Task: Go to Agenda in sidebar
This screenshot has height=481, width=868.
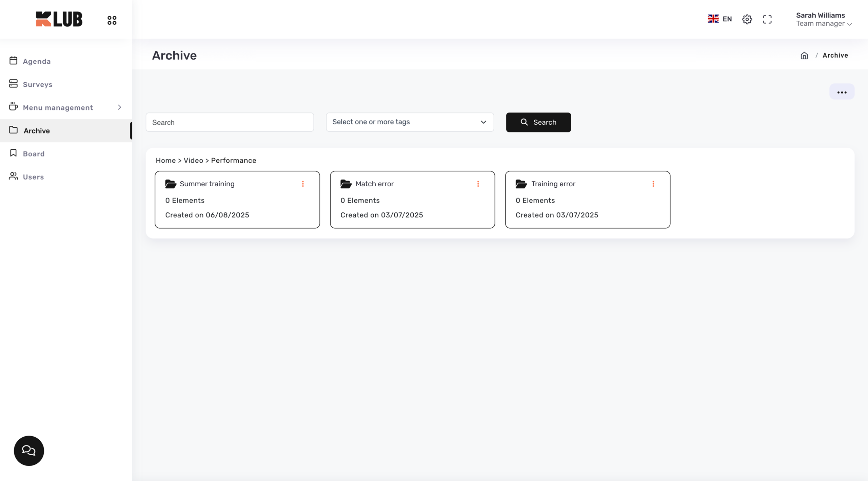Action: pyautogui.click(x=37, y=61)
